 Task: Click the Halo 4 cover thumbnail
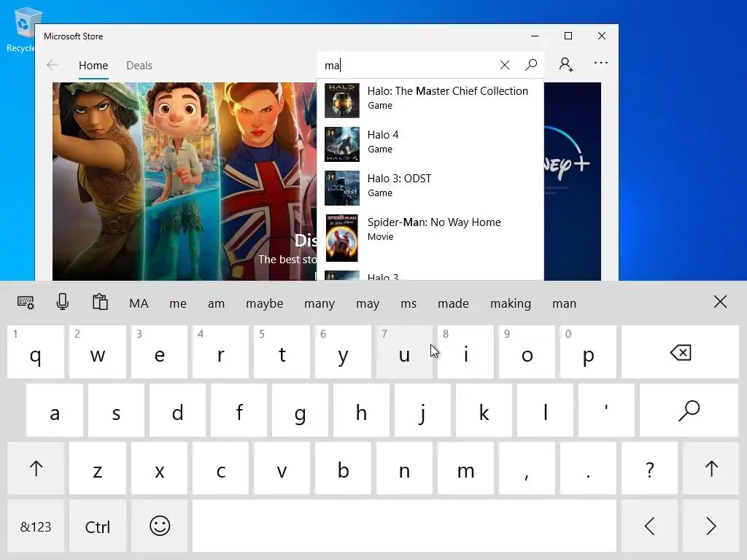342,144
